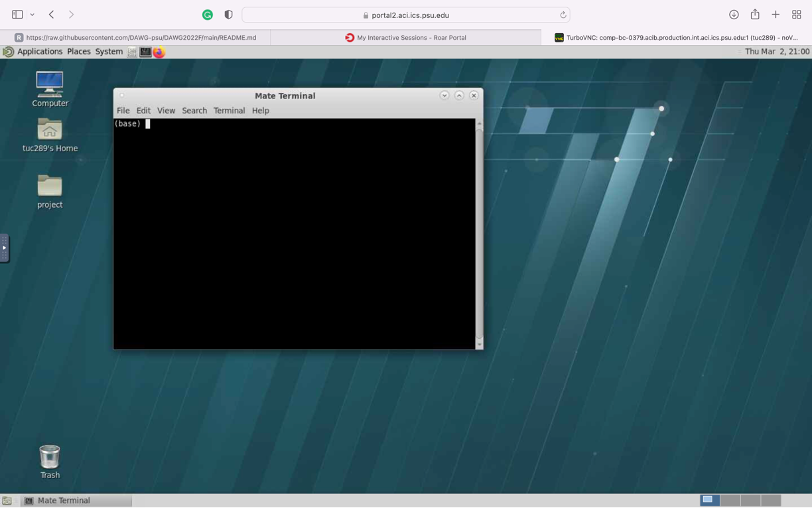Go back to the previous page
Viewport: 812px width, 508px height.
(x=51, y=15)
